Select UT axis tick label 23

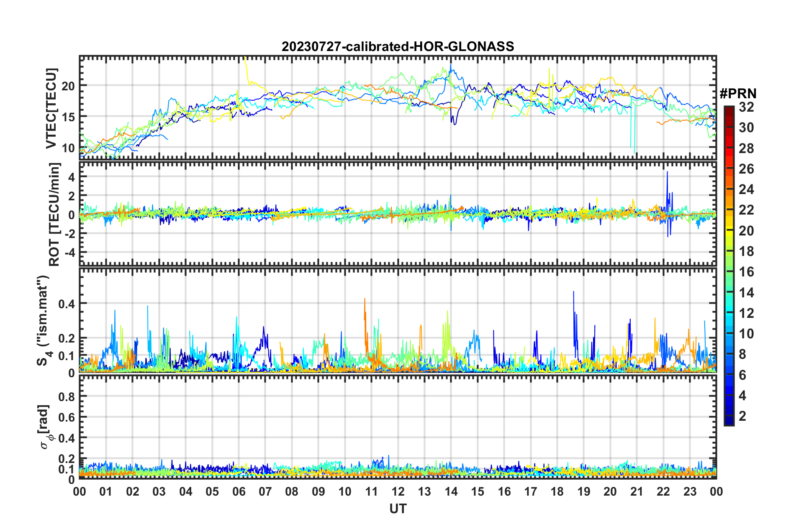[x=690, y=492]
